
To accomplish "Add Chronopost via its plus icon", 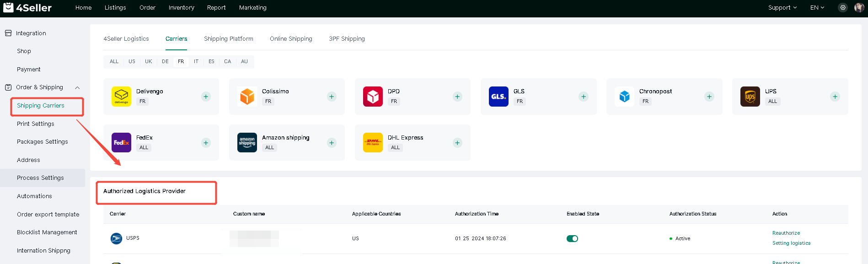I will coord(709,97).
